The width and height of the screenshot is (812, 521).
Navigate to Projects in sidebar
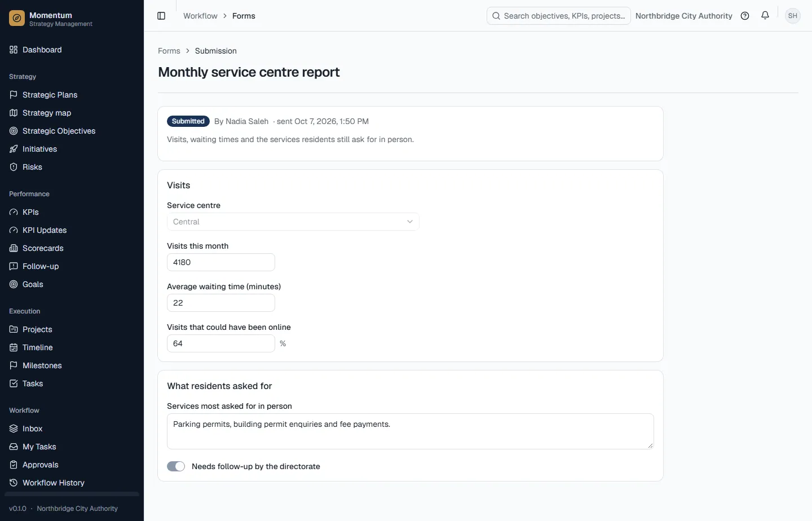[72, 329]
